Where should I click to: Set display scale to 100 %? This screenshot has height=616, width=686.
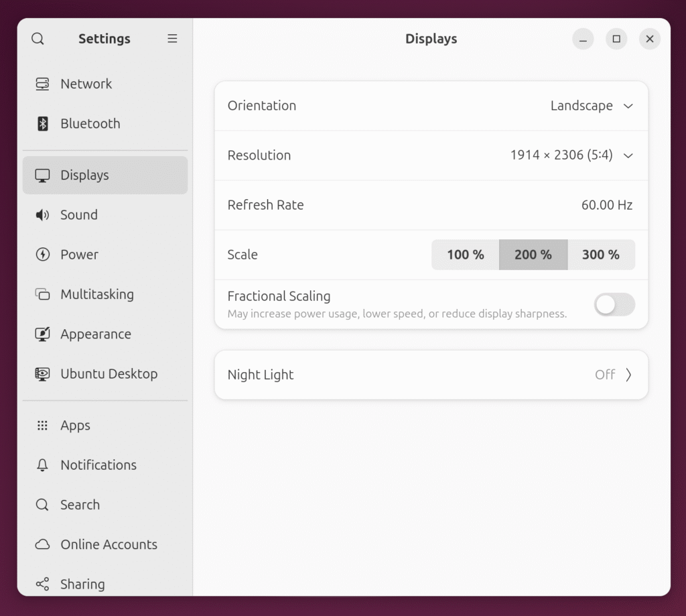coord(465,255)
